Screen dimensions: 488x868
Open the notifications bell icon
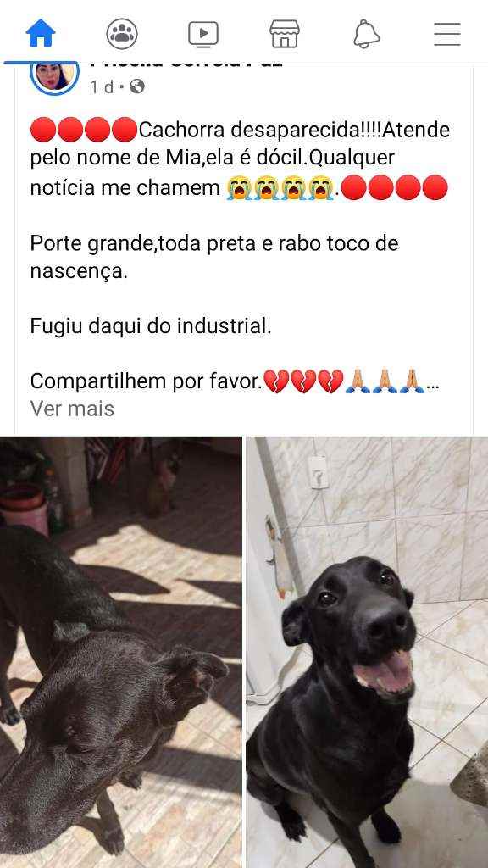click(366, 34)
